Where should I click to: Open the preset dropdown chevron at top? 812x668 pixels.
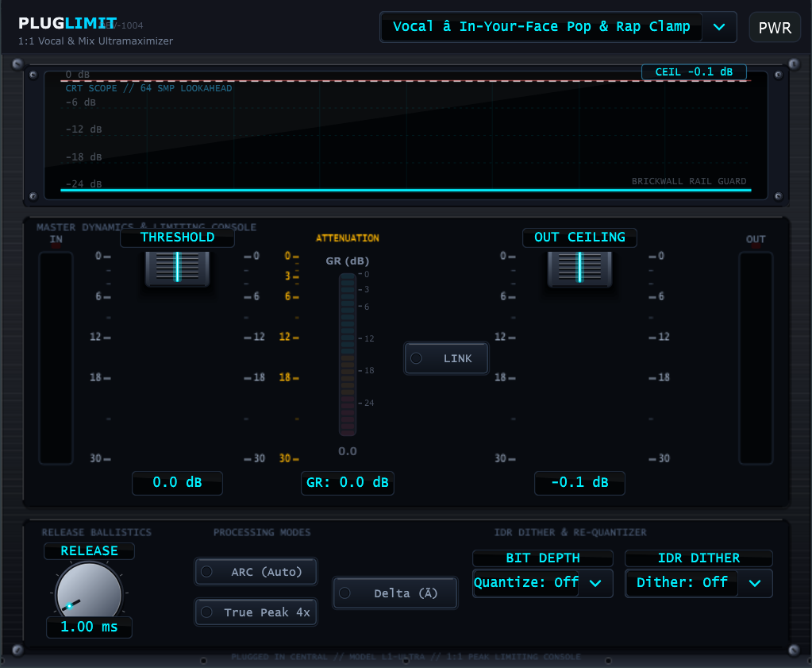pyautogui.click(x=719, y=27)
